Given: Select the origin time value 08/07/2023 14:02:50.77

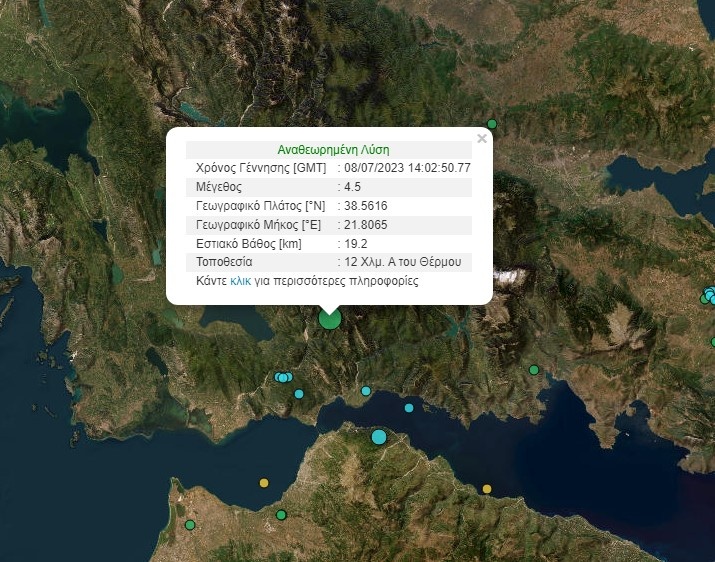Looking at the screenshot, I should tap(407, 168).
